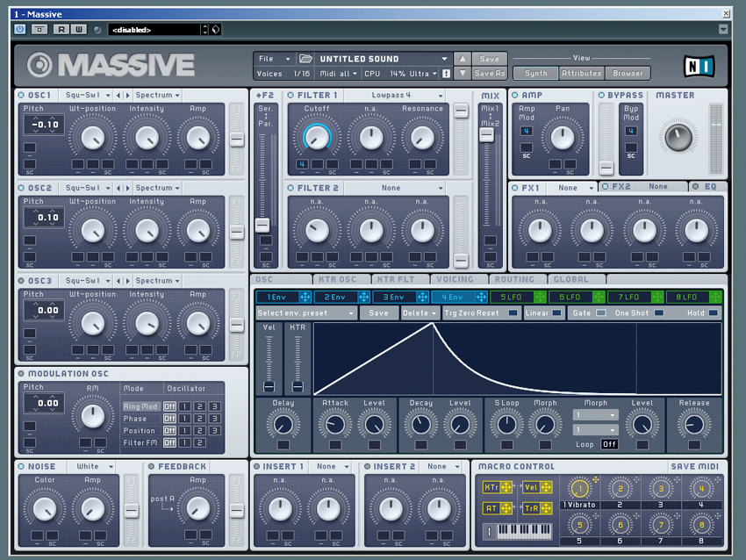Enable the Modulation OSC
Viewport: 746px width, 560px height.
21,374
